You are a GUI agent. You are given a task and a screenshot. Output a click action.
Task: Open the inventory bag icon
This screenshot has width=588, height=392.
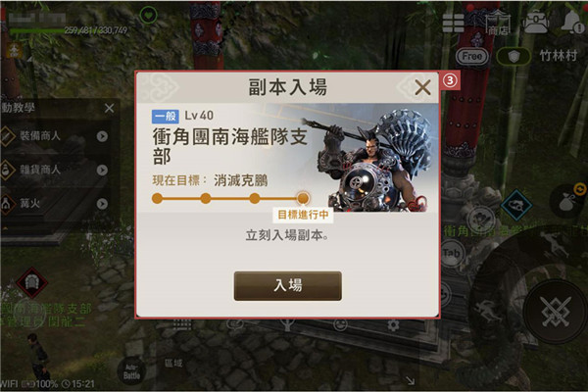click(536, 23)
